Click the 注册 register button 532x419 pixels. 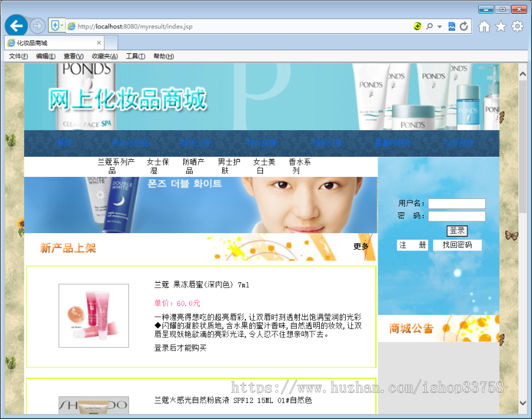(x=412, y=245)
